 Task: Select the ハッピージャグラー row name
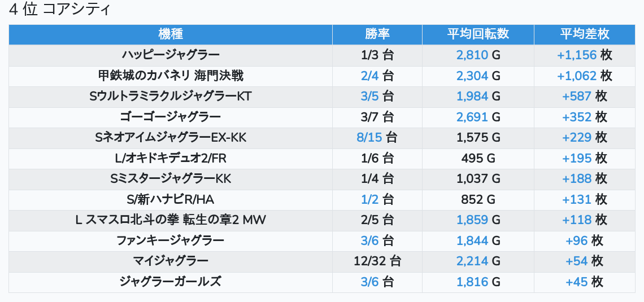[x=171, y=55]
